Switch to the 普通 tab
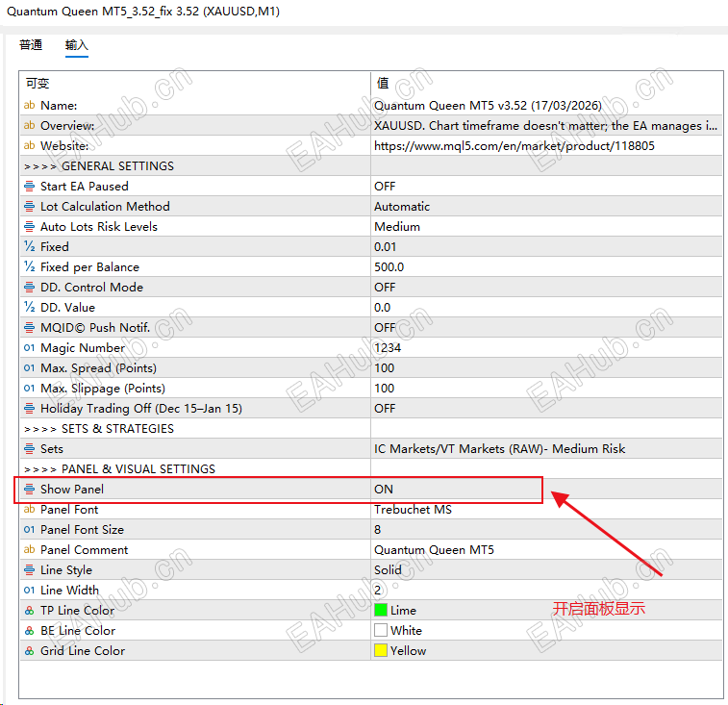The image size is (728, 705). pos(31,45)
